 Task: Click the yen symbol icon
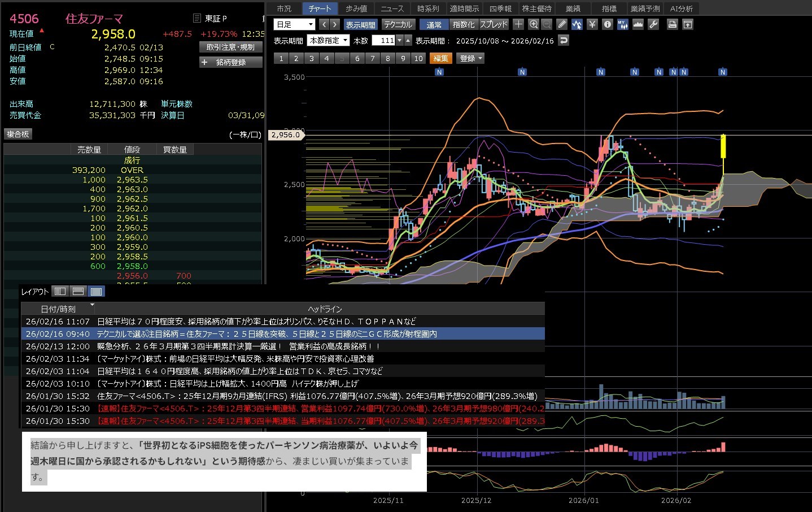point(592,24)
